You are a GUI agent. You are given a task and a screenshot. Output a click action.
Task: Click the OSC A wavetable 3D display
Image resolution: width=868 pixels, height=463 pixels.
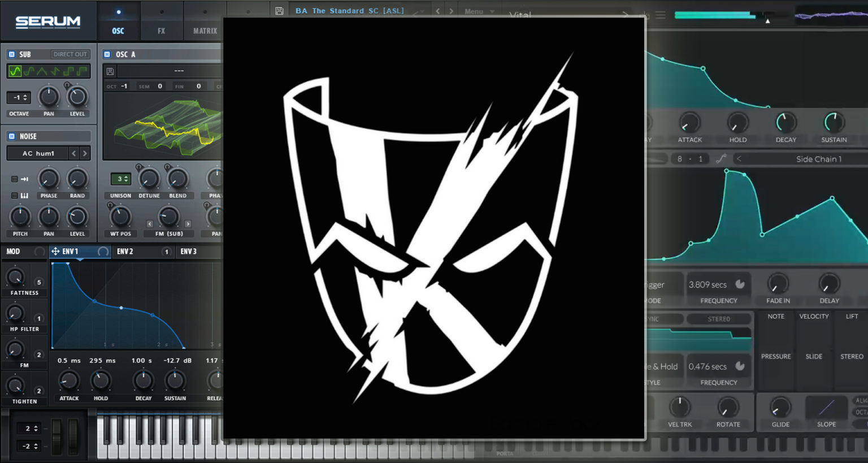click(164, 127)
